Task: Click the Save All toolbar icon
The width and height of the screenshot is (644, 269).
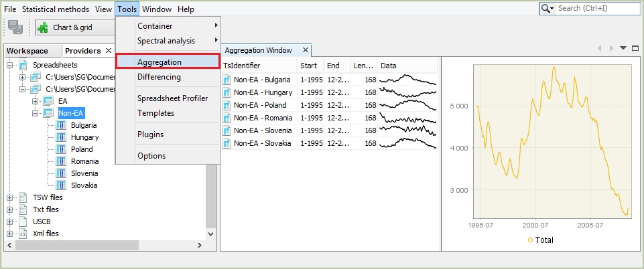Action: click(15, 27)
